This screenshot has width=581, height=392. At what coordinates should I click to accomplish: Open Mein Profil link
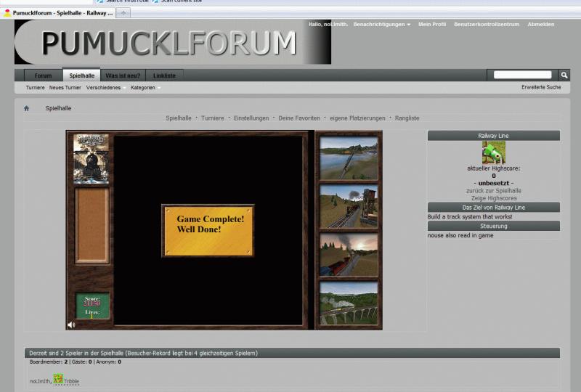pos(432,25)
